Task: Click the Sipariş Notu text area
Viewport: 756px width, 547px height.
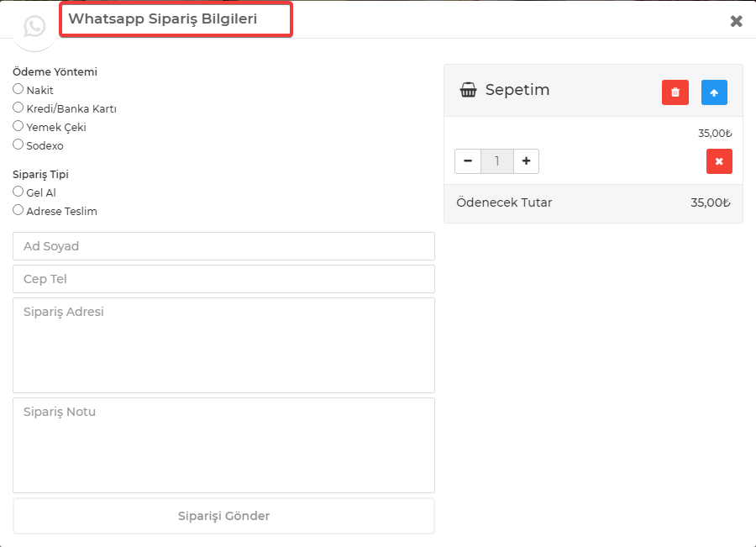Action: 223,445
